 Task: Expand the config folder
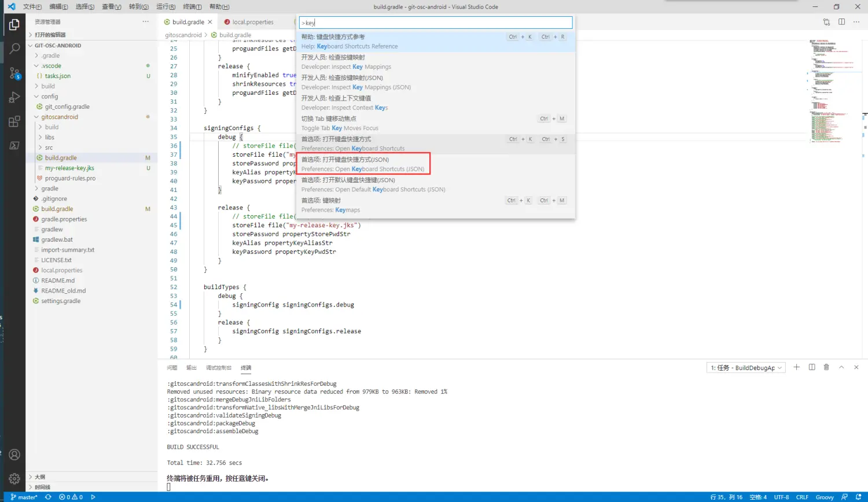click(49, 97)
